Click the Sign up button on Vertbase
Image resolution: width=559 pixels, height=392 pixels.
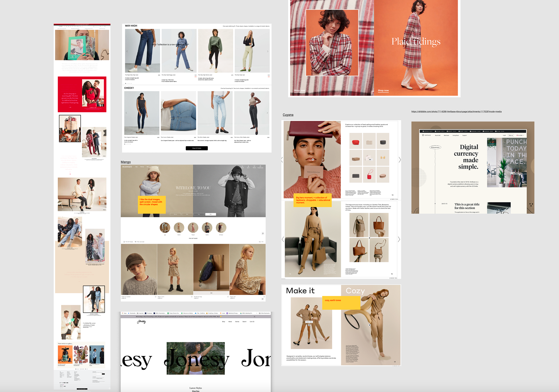(511, 135)
